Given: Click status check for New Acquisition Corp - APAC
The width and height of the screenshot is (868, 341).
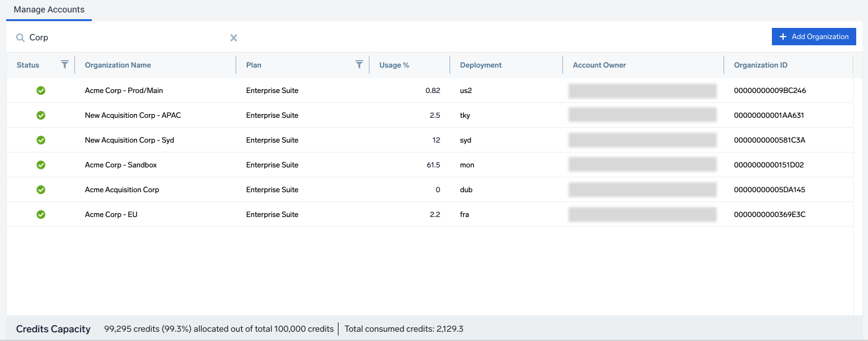Looking at the screenshot, I should tap(41, 115).
